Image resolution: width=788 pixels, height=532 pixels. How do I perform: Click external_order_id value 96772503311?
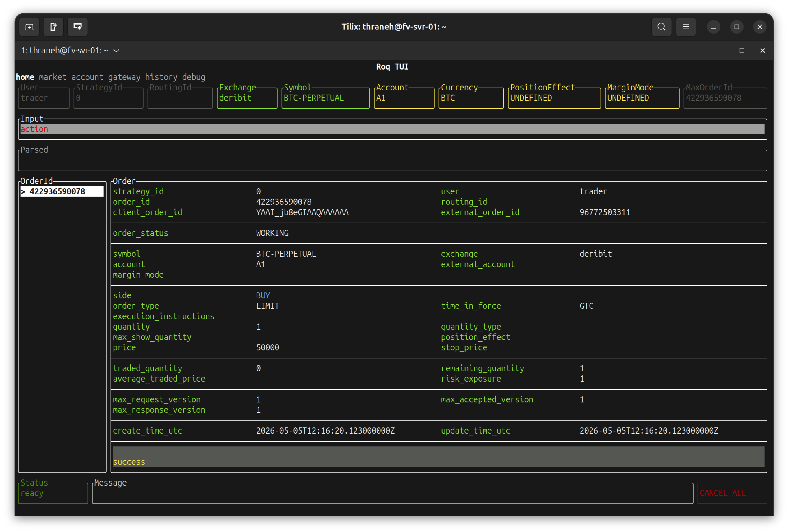605,212
